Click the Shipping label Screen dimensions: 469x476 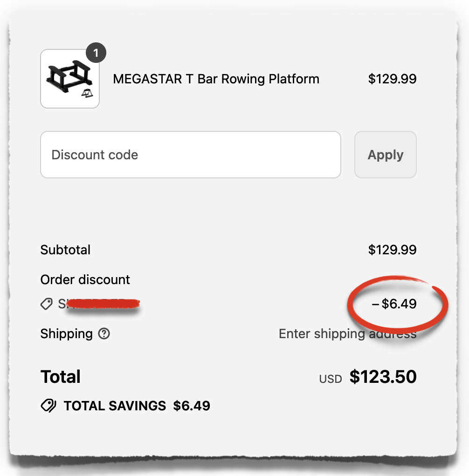coord(67,334)
